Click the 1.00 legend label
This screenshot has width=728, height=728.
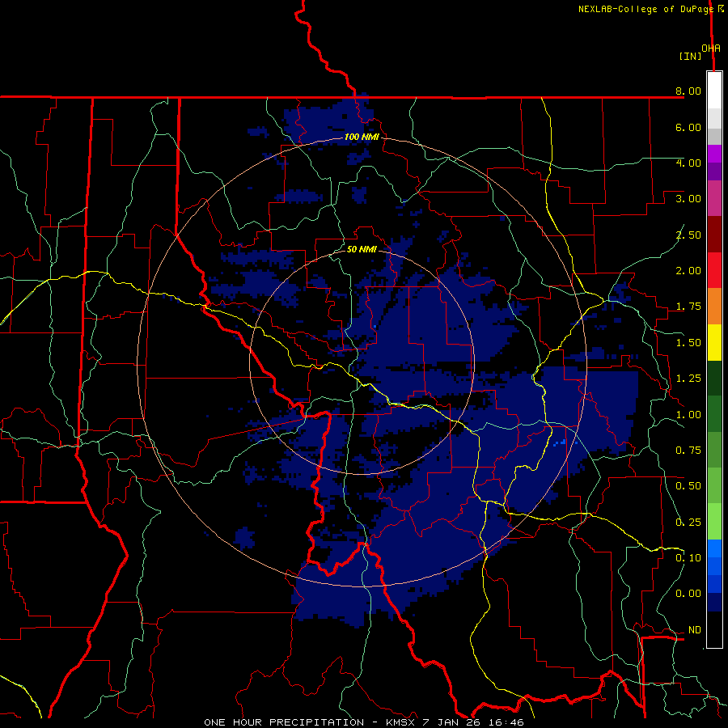click(x=688, y=415)
